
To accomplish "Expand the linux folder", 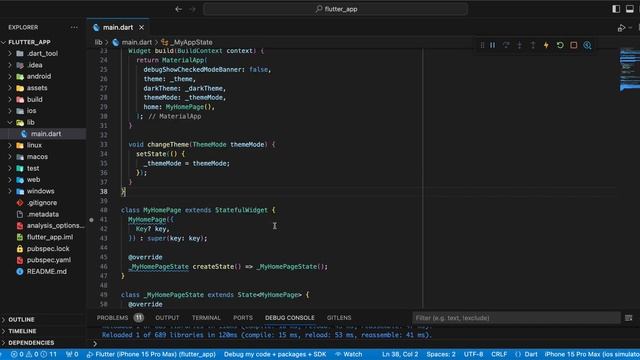I will click(34, 145).
